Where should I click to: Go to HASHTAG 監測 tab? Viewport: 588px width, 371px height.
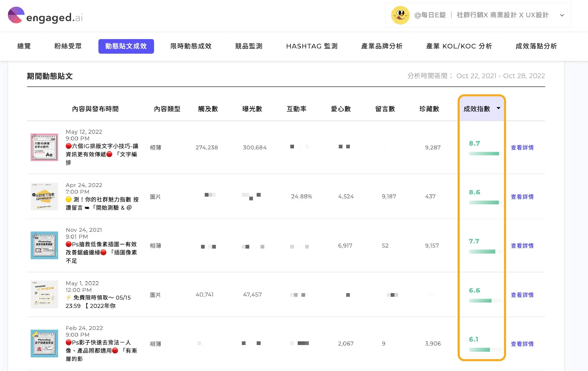coord(312,46)
